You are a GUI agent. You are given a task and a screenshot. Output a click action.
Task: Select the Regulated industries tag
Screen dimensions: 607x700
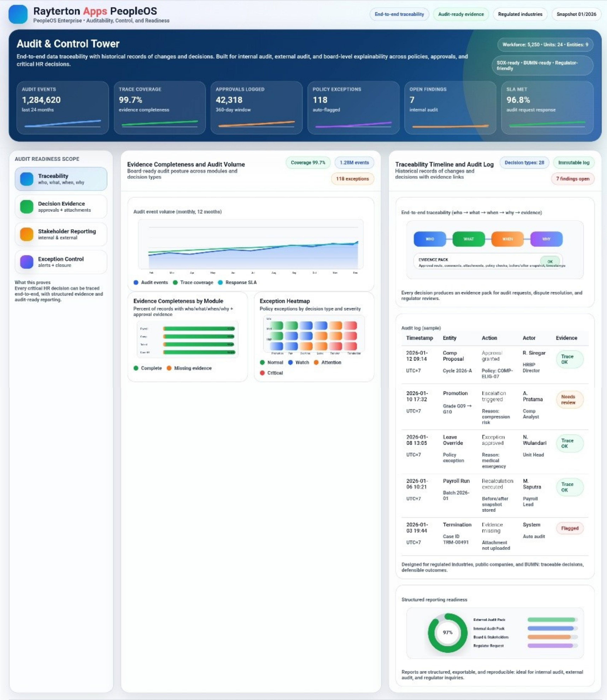520,14
